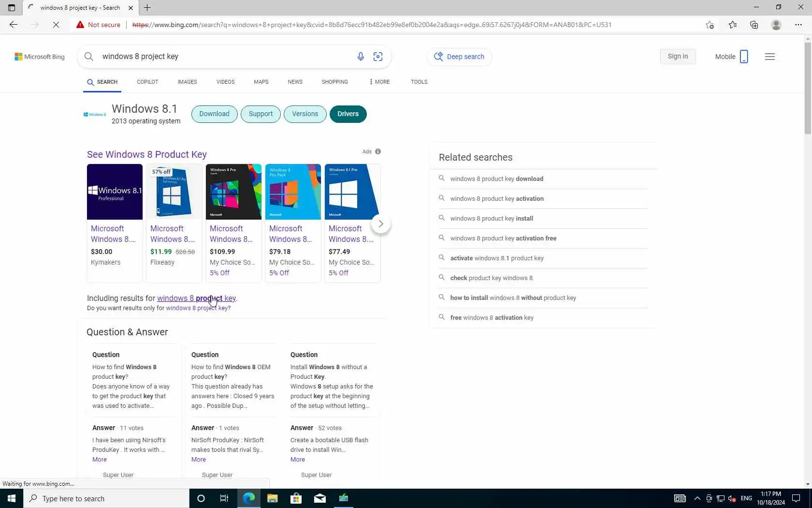Viewport: 812px width, 508px height.
Task: Open the browser profile avatar
Action: point(776,25)
